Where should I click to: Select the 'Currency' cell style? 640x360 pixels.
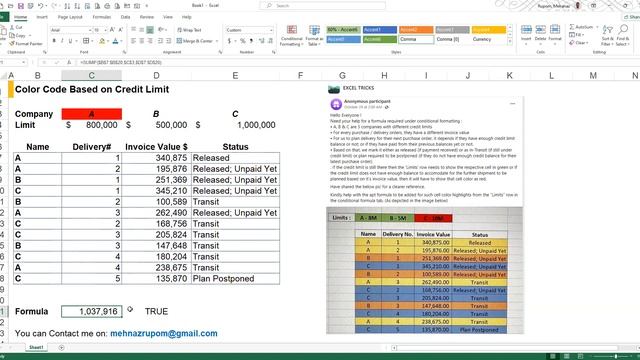[x=489, y=39]
